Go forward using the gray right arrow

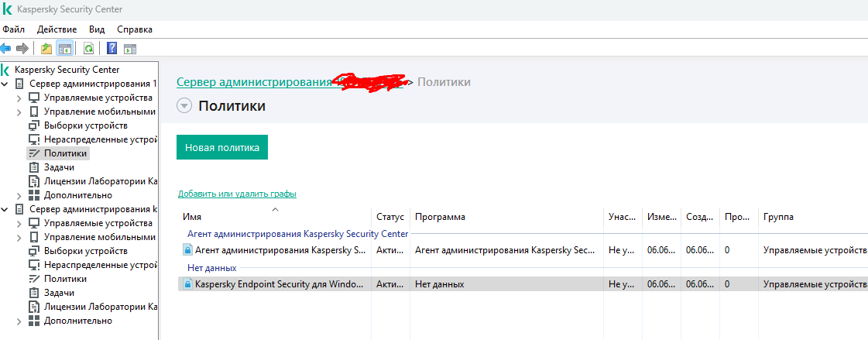(x=22, y=49)
